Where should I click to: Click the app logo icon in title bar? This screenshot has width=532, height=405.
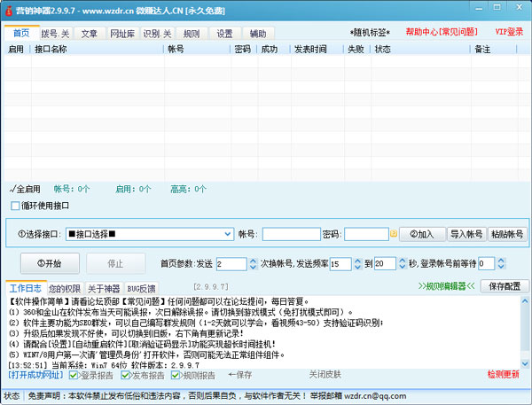pos(7,7)
